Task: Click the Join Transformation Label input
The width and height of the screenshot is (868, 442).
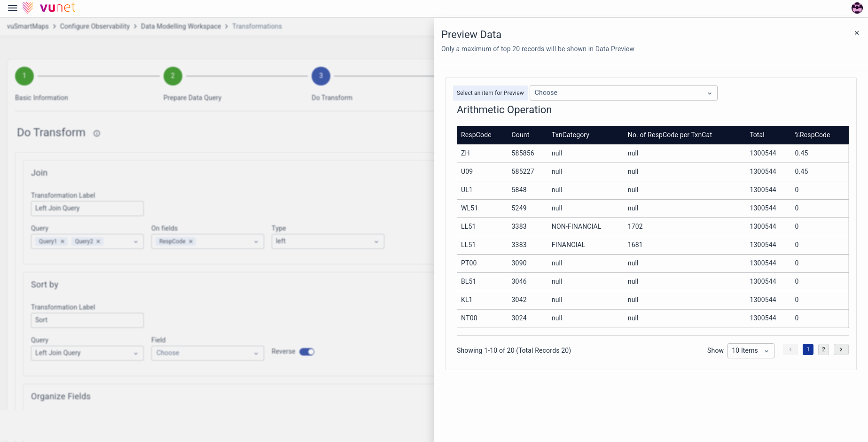Action: (87, 209)
